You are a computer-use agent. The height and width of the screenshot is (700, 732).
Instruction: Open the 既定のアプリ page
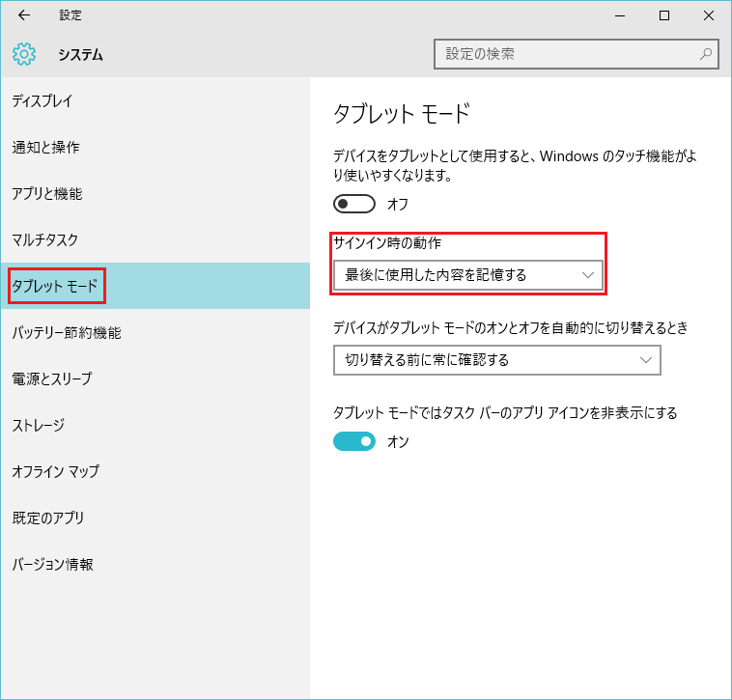[x=48, y=518]
